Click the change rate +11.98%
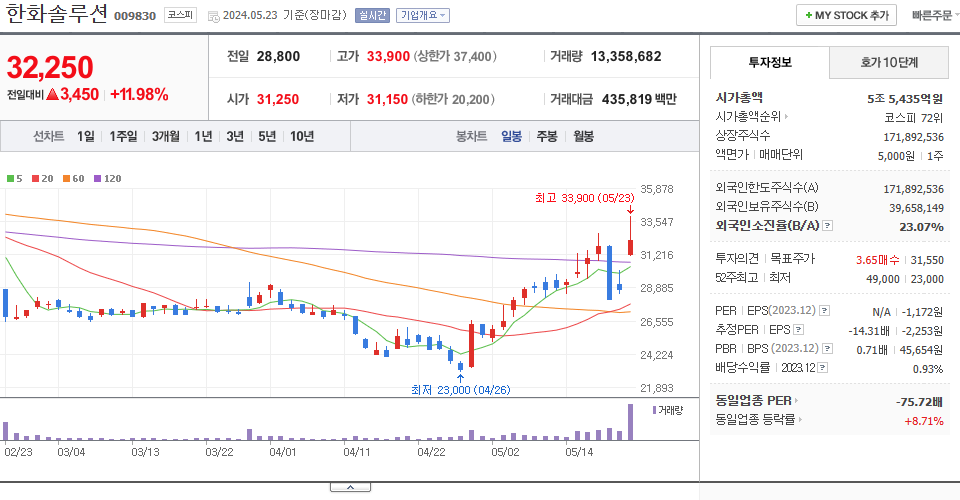 139,94
